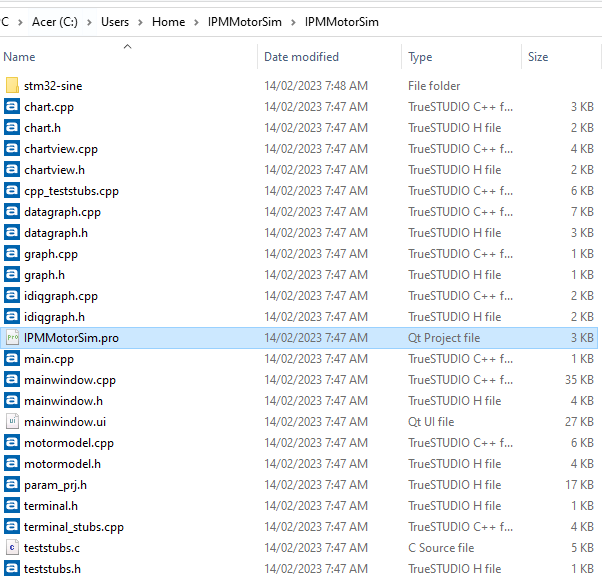Viewport: 602px width, 588px height.
Task: Click the param_prj.h file icon
Action: click(x=12, y=485)
